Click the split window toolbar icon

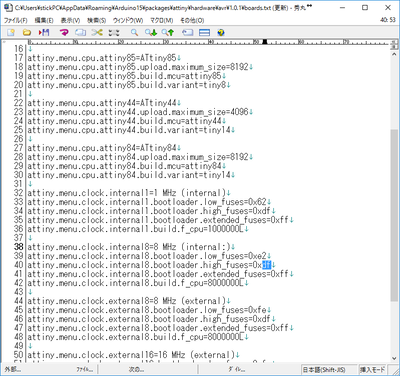click(204, 32)
